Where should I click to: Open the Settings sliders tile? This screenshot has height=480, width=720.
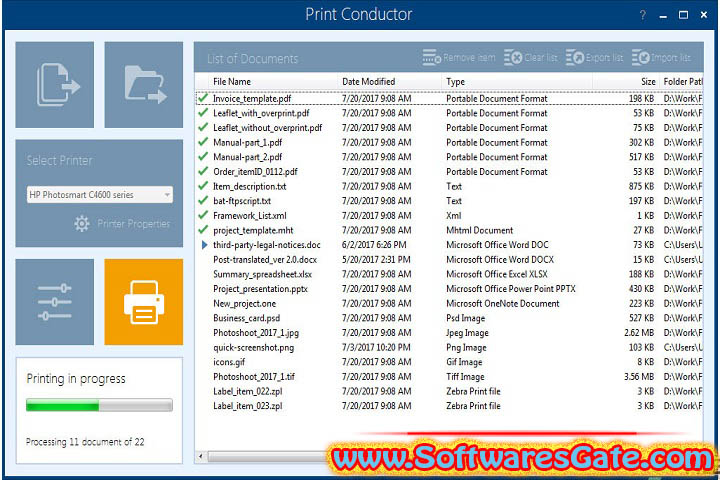click(55, 302)
